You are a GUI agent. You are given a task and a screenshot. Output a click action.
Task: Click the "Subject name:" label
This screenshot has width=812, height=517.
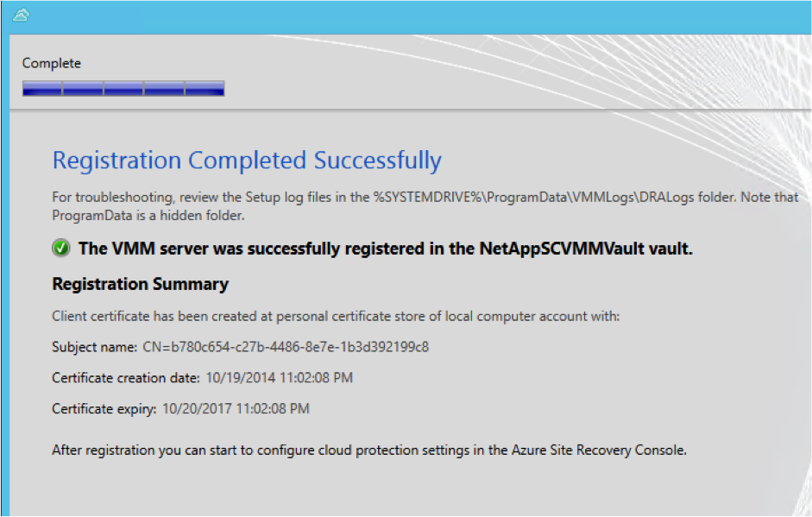(x=94, y=347)
